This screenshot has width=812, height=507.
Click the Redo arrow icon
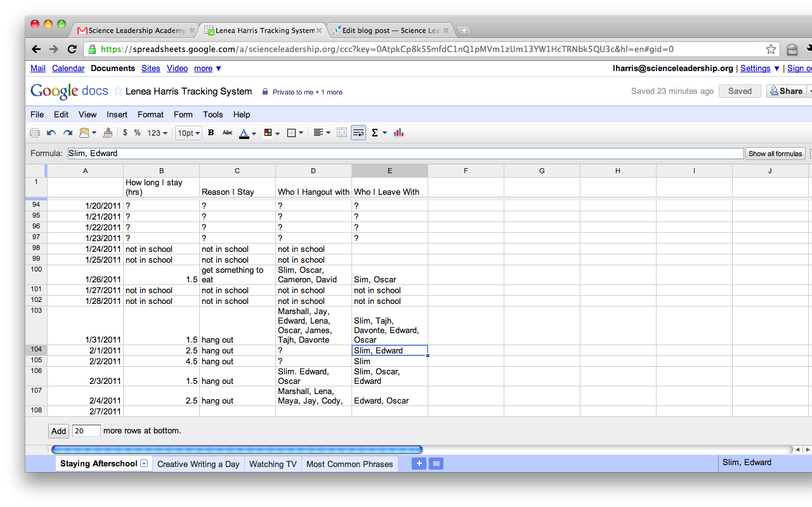click(67, 133)
